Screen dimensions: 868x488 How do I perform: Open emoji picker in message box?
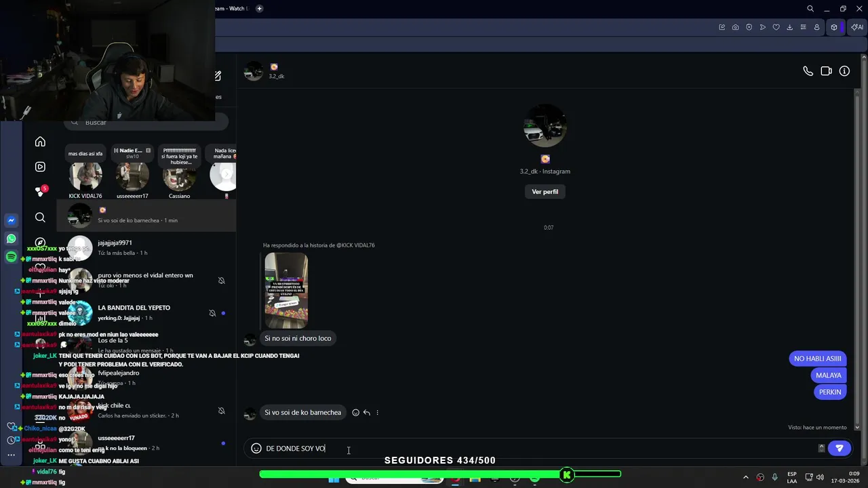[x=256, y=448]
